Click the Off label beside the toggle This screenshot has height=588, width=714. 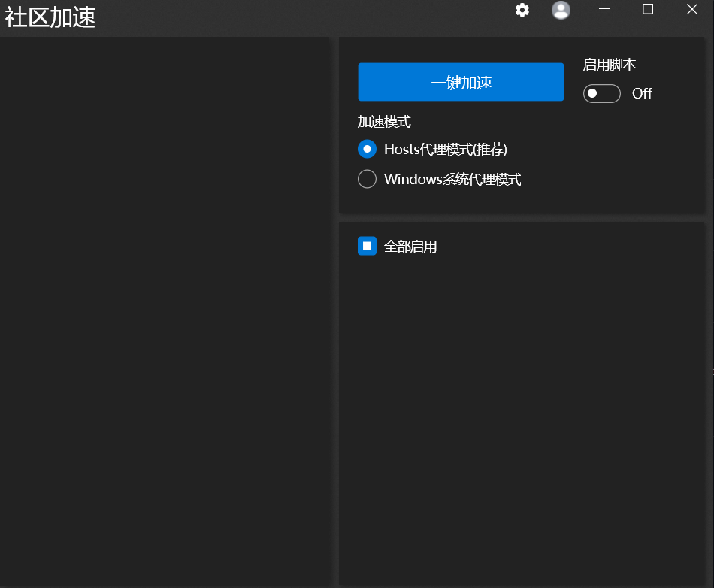[x=641, y=93]
